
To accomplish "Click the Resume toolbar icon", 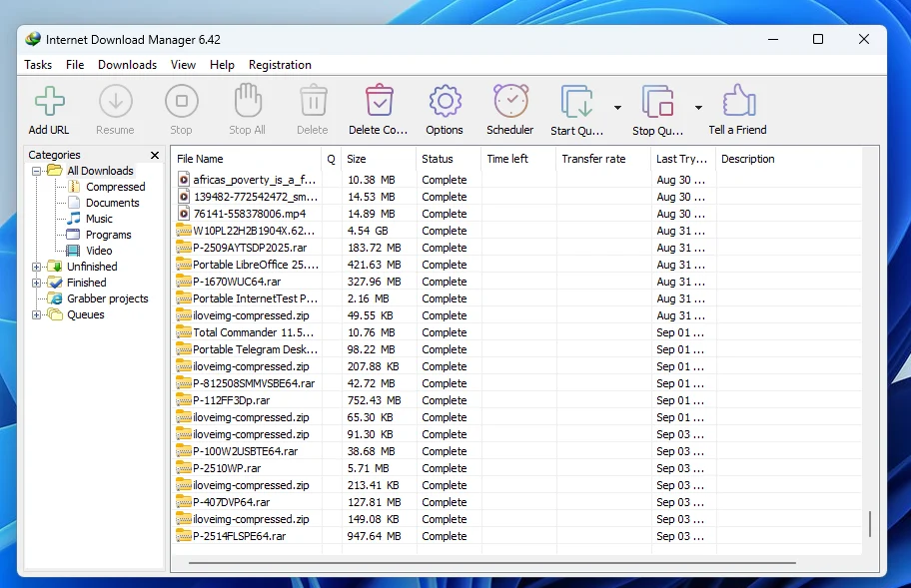I will click(116, 101).
